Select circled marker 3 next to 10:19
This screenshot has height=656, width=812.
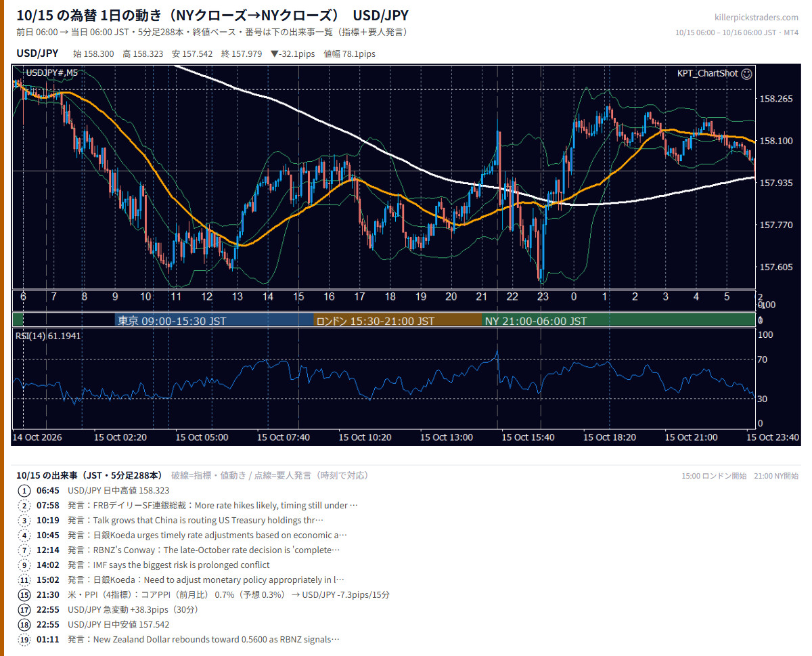tap(25, 521)
